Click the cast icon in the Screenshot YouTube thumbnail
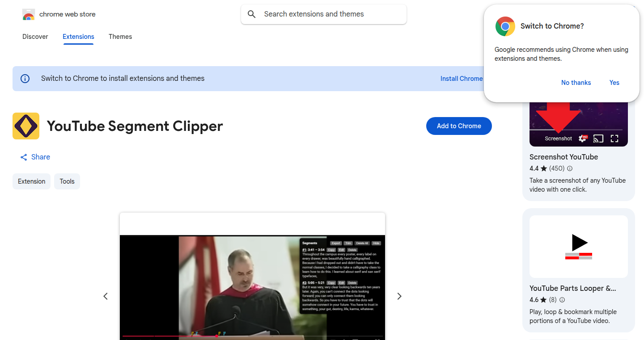Screen dimensions: 644x340 pos(598,139)
